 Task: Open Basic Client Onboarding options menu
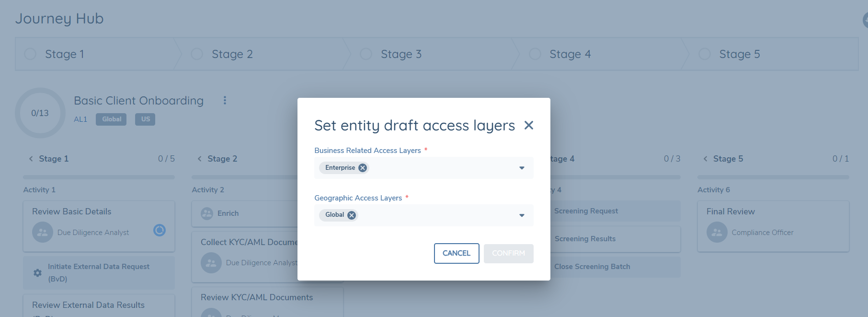[x=225, y=100]
